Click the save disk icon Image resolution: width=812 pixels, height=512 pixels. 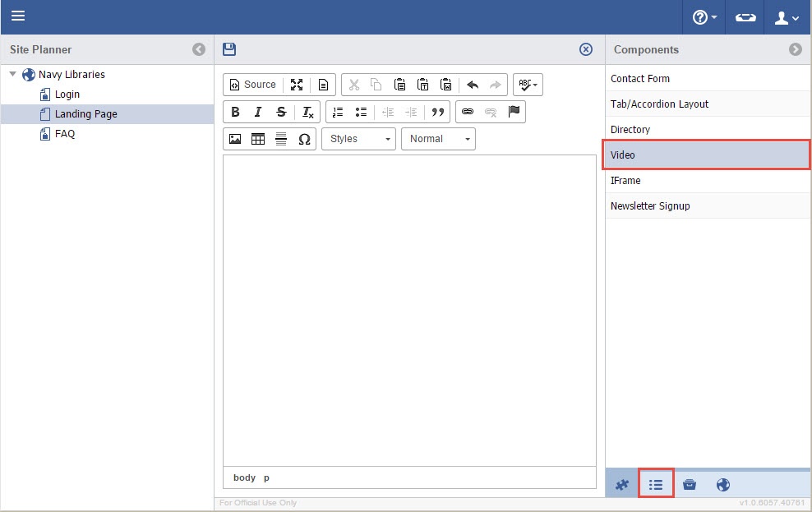point(229,49)
